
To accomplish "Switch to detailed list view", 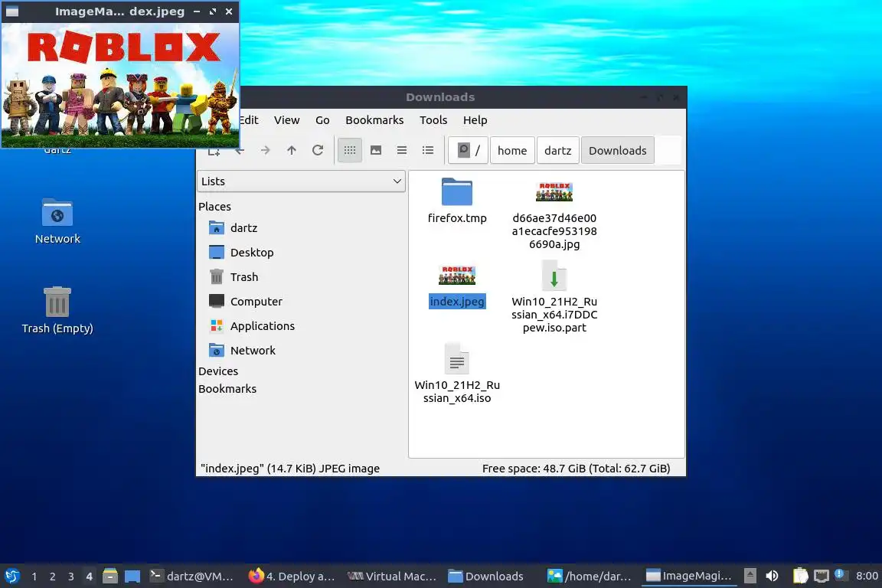I will tap(428, 150).
